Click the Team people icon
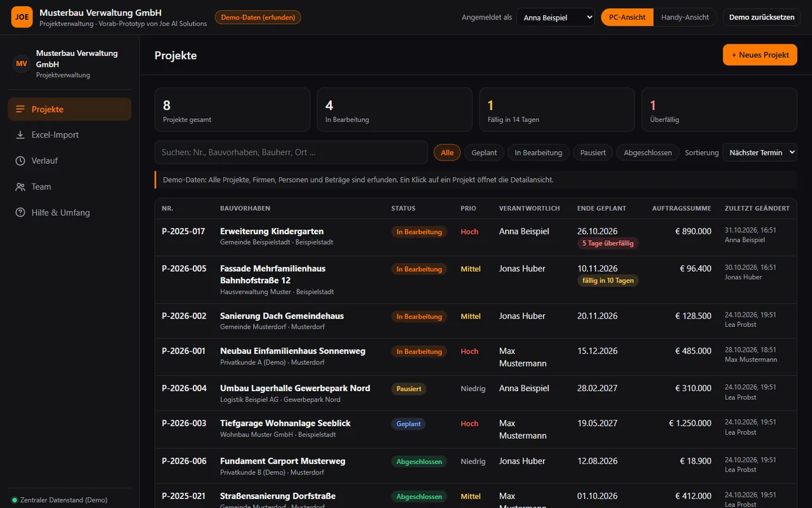 (20, 187)
